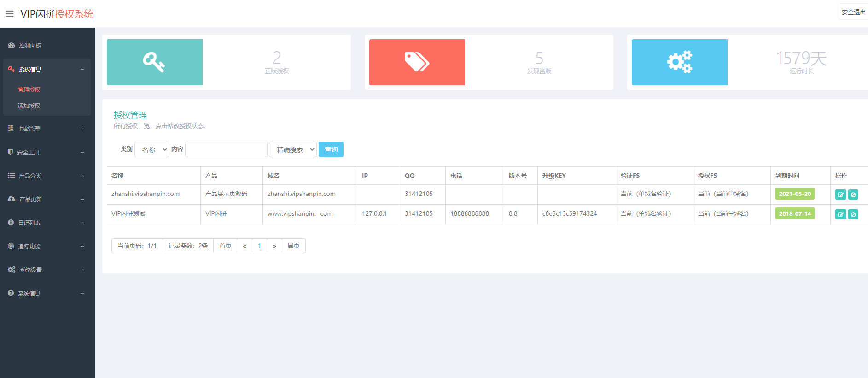Expand the 产品分类 menu section
868x378 pixels.
(x=82, y=176)
